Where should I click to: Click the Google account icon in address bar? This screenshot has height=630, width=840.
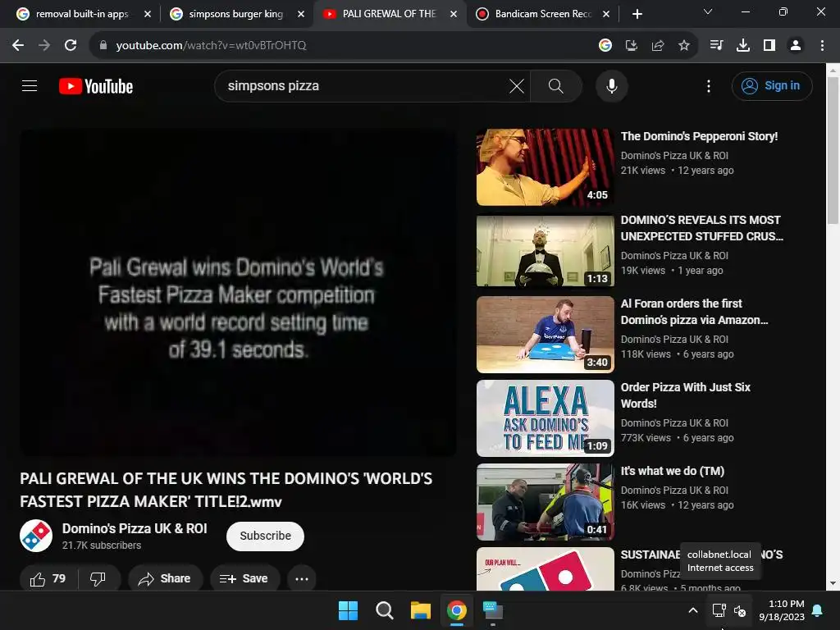pos(605,46)
